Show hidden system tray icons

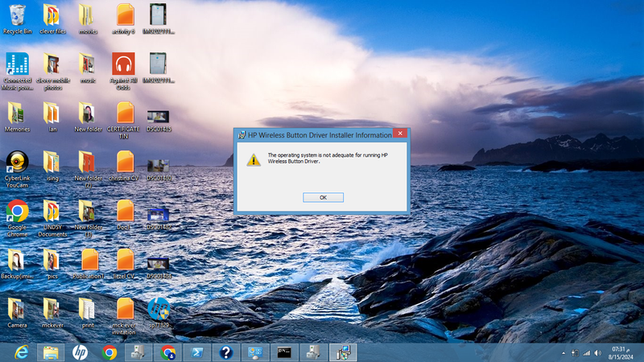pos(563,353)
